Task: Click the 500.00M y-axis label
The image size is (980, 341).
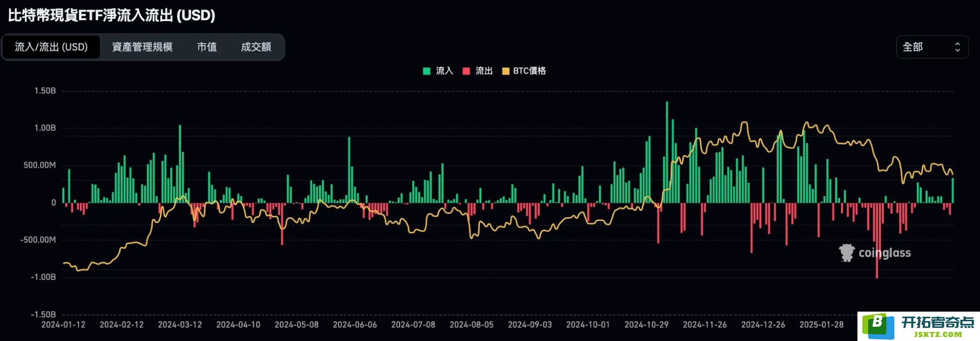Action: click(40, 165)
